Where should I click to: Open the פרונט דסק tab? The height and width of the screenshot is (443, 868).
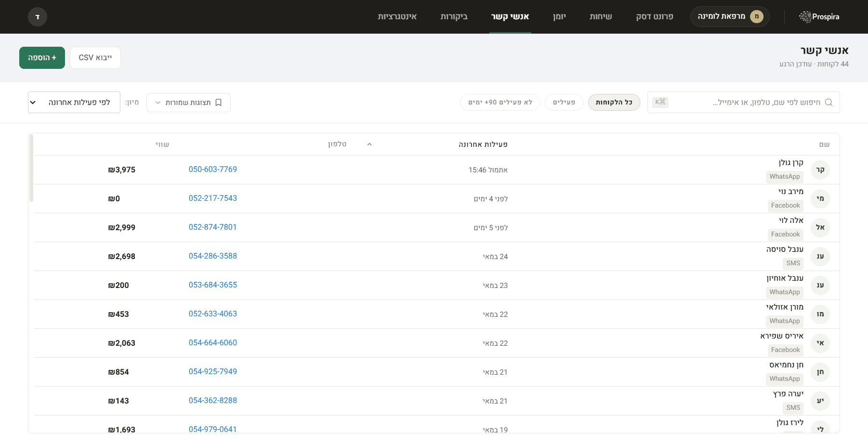[655, 17]
